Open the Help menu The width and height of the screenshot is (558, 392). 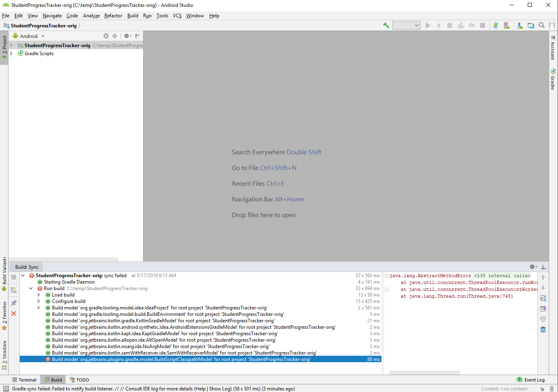(x=214, y=16)
